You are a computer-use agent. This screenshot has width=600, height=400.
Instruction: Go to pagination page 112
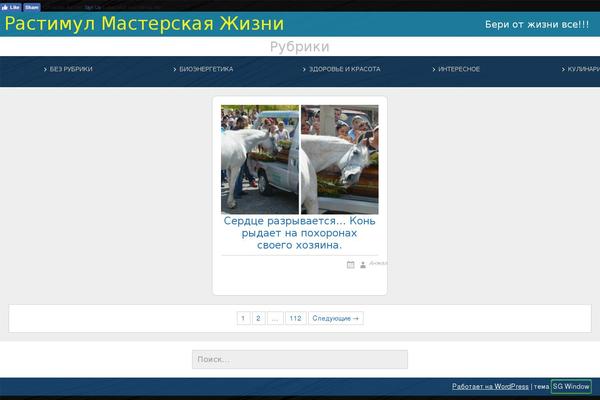click(295, 318)
